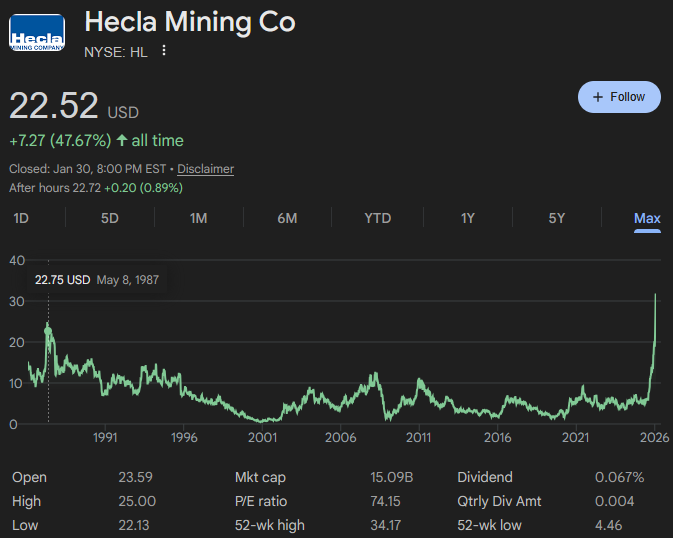
Task: Click the 2016 x-axis label
Action: pos(497,438)
